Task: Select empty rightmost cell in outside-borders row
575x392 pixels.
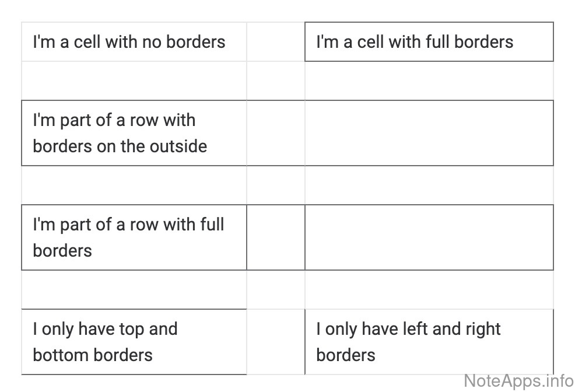Action: tap(429, 133)
